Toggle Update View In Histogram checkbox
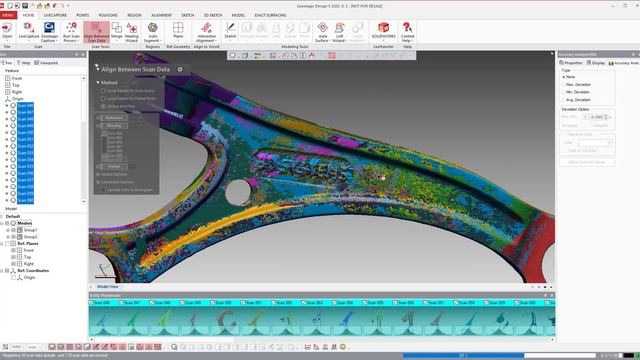This screenshot has width=640, height=360. click(103, 190)
